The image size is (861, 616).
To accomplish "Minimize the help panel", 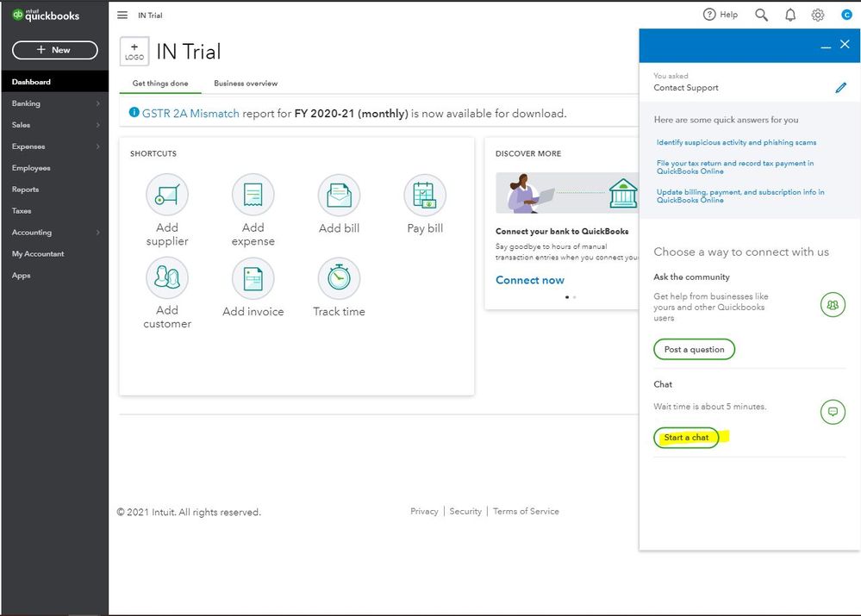I will (826, 47).
